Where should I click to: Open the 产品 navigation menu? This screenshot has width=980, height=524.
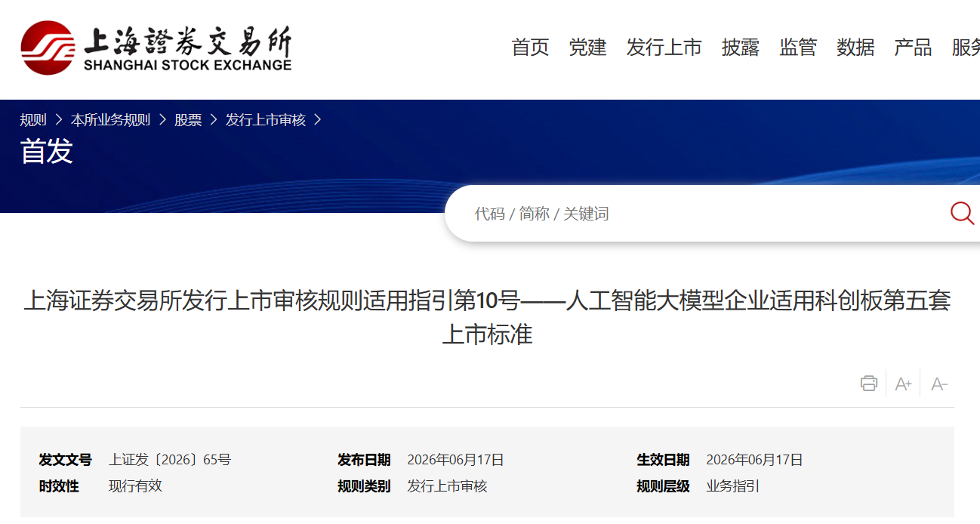pyautogui.click(x=913, y=48)
